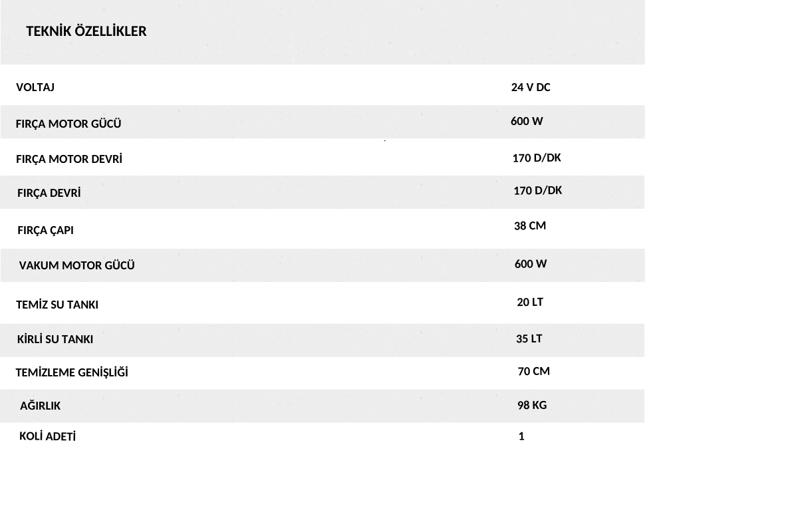Click the TEMİZLEME GENİŞLİĞİ label
Image resolution: width=798 pixels, height=532 pixels.
click(72, 372)
